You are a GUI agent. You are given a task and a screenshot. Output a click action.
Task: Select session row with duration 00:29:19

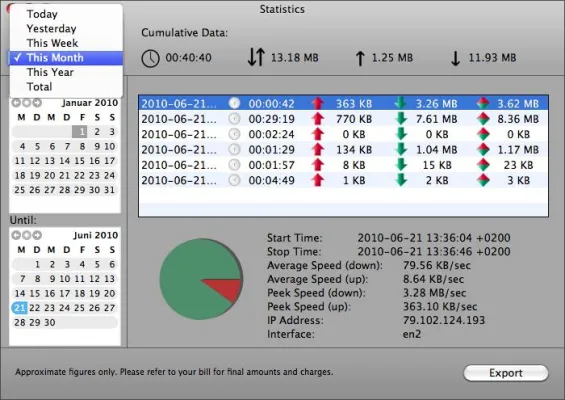343,119
